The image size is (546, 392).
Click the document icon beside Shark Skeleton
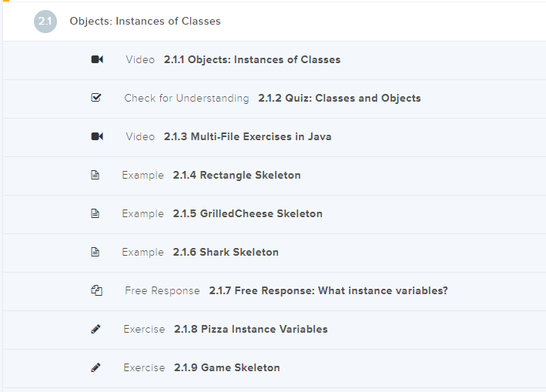[x=95, y=253]
